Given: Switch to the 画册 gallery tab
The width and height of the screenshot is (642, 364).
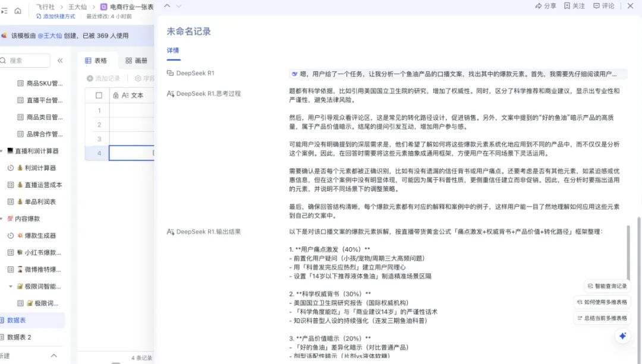Looking at the screenshot, I should coord(136,61).
